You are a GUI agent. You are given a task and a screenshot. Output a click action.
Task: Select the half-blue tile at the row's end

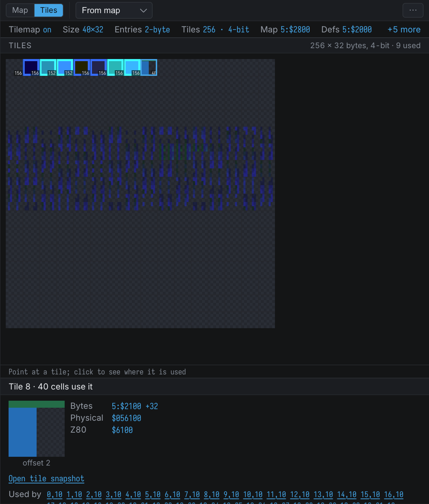pos(149,67)
